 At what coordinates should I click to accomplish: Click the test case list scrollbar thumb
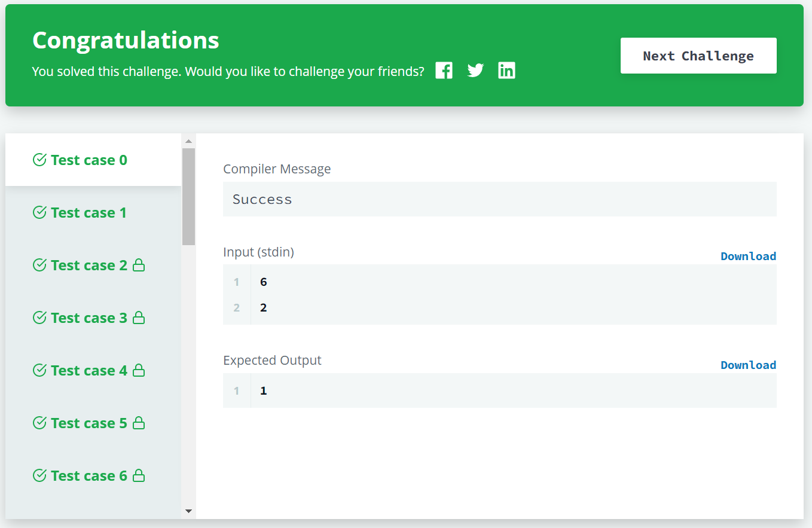(188, 197)
